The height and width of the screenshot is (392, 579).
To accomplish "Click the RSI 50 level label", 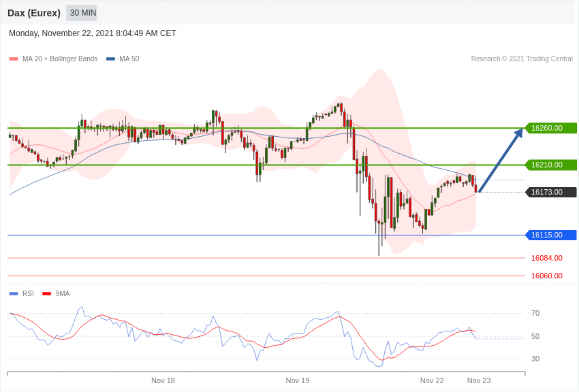I will point(535,336).
